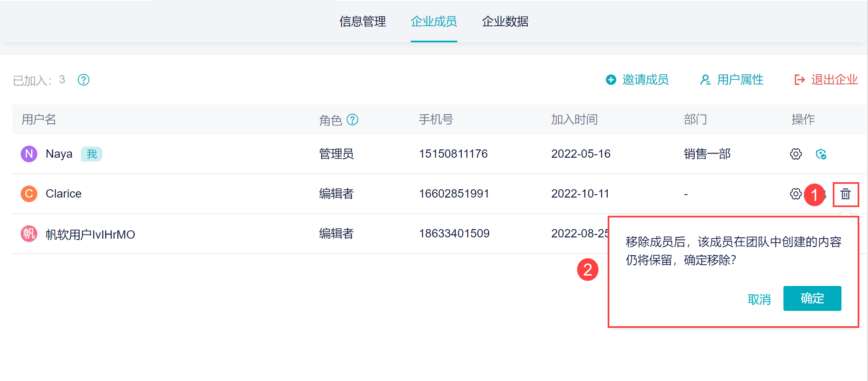Click Clarice's orange C avatar
Image resolution: width=868 pixels, height=381 pixels.
pos(29,194)
